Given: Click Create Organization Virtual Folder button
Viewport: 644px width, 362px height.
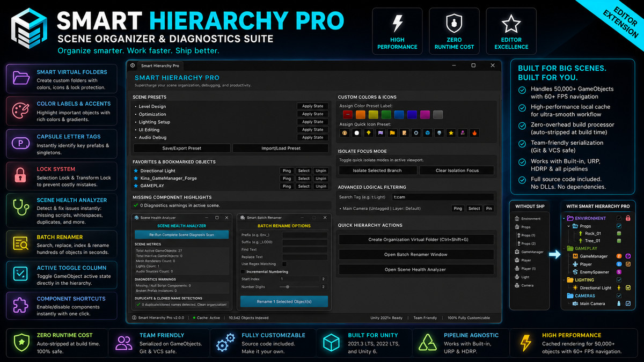Looking at the screenshot, I should (416, 240).
